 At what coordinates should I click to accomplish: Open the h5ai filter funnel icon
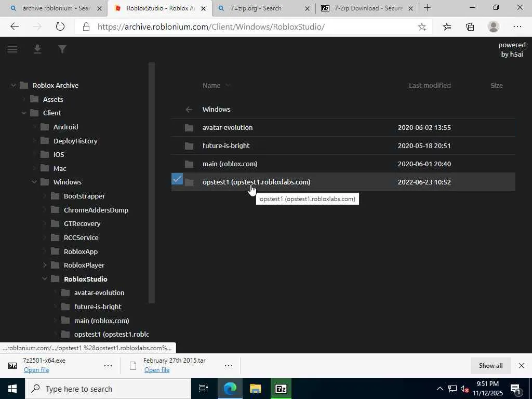point(62,49)
